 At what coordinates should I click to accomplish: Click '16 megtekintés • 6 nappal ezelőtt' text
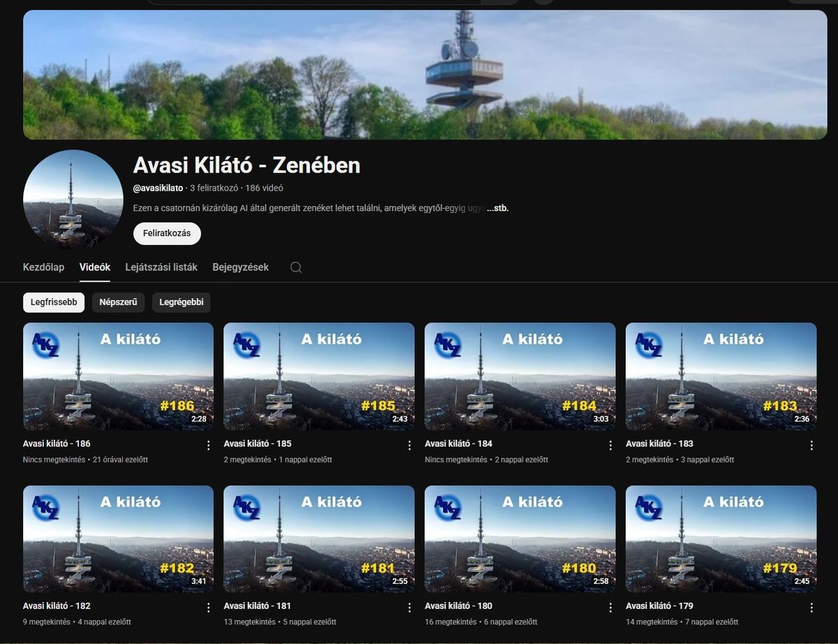(481, 622)
